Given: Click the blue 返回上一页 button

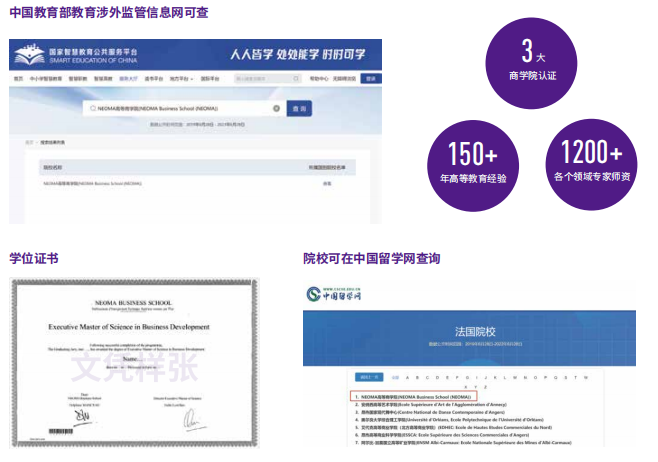Looking at the screenshot, I should 369,377.
